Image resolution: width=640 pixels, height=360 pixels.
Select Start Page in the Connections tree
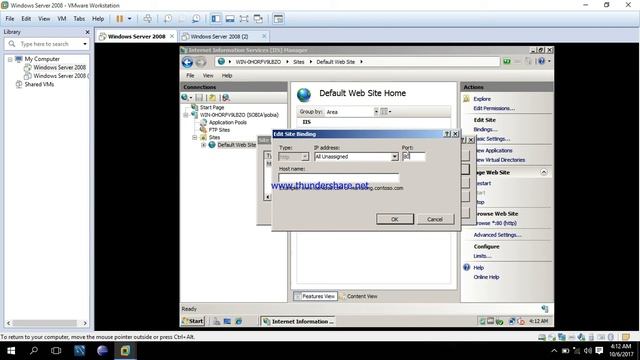click(212, 107)
